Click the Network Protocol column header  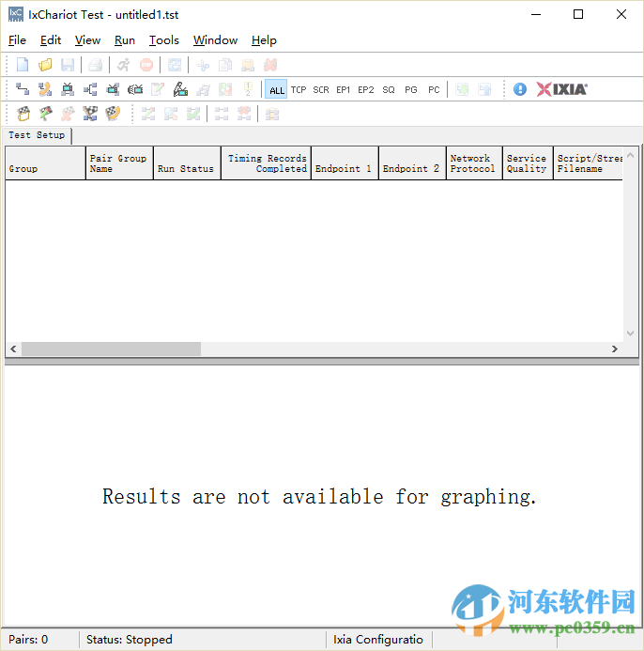[474, 163]
